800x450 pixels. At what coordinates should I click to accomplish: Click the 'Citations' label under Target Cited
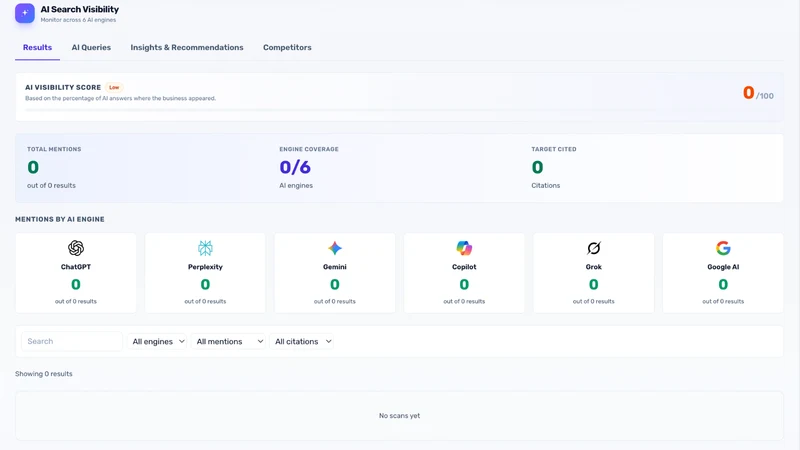pyautogui.click(x=545, y=185)
